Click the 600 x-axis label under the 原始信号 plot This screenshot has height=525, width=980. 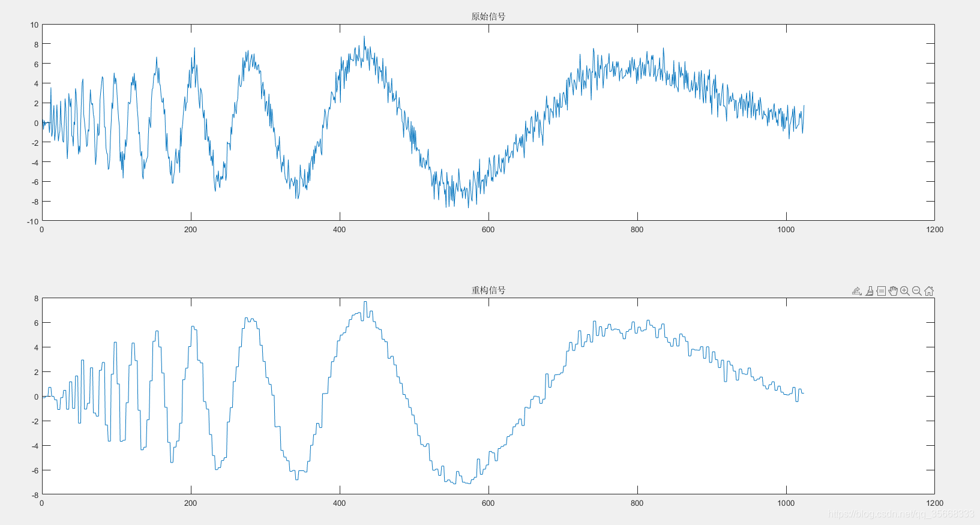(488, 229)
